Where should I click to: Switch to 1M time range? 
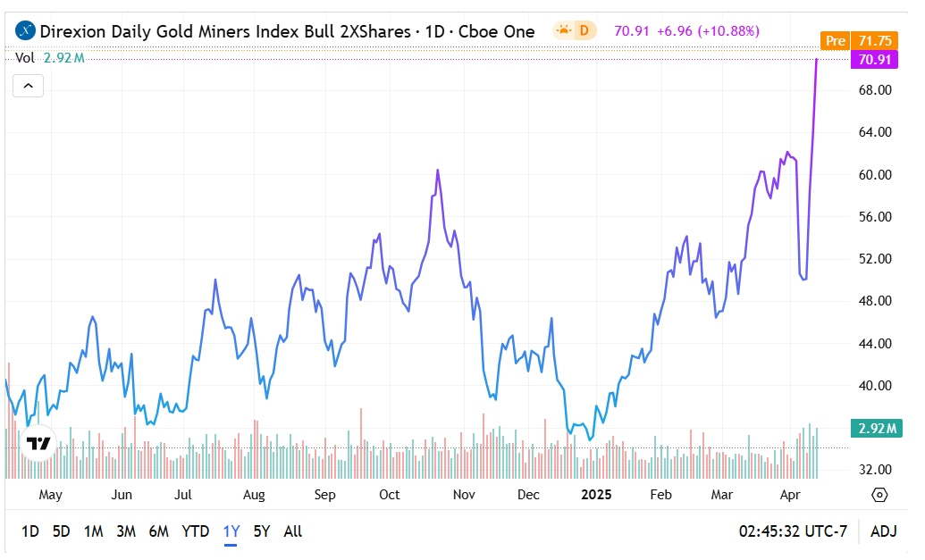point(93,531)
